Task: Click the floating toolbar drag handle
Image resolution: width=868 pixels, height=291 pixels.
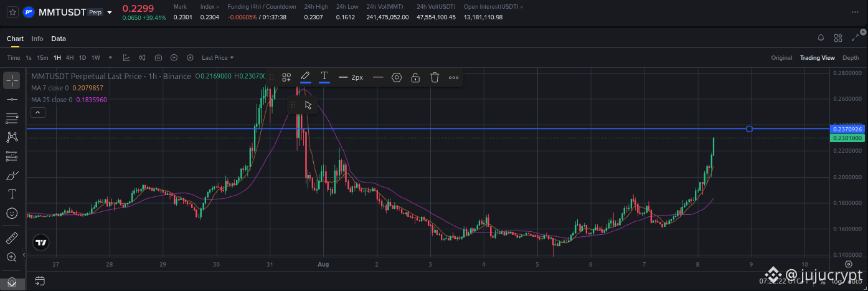Action: coord(271,77)
